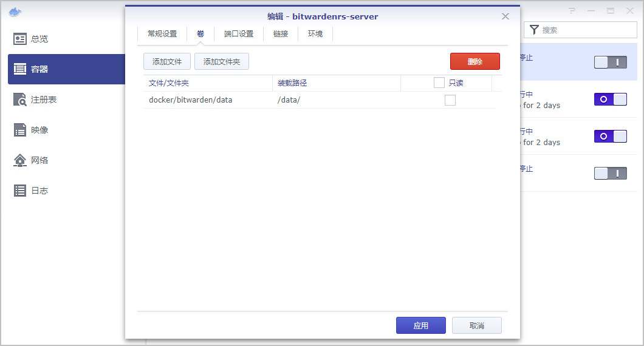
Task: Click the red 删除 delete button
Action: (x=474, y=61)
